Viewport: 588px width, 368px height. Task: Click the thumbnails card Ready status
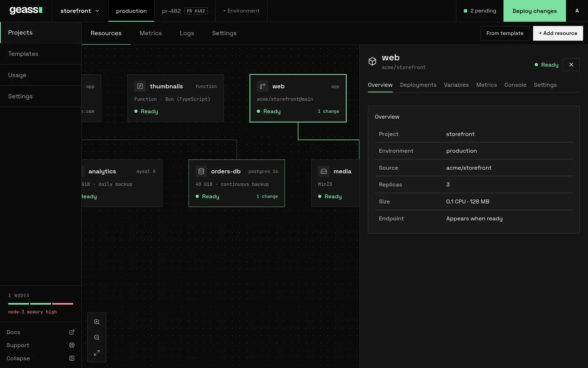tap(146, 111)
